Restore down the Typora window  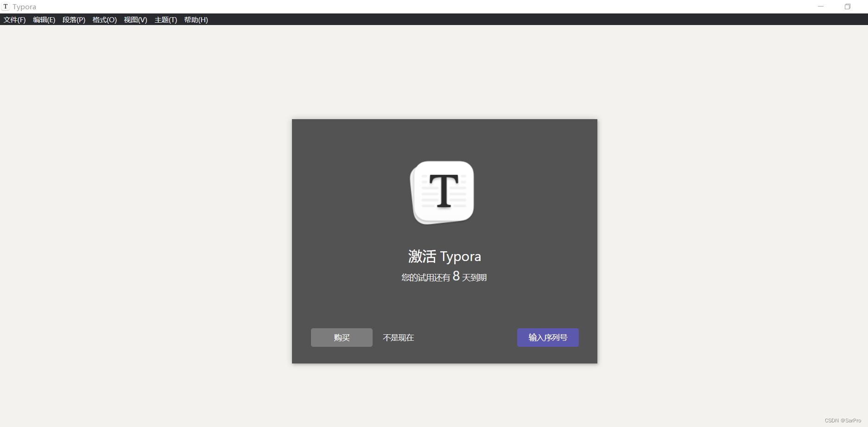(x=847, y=6)
